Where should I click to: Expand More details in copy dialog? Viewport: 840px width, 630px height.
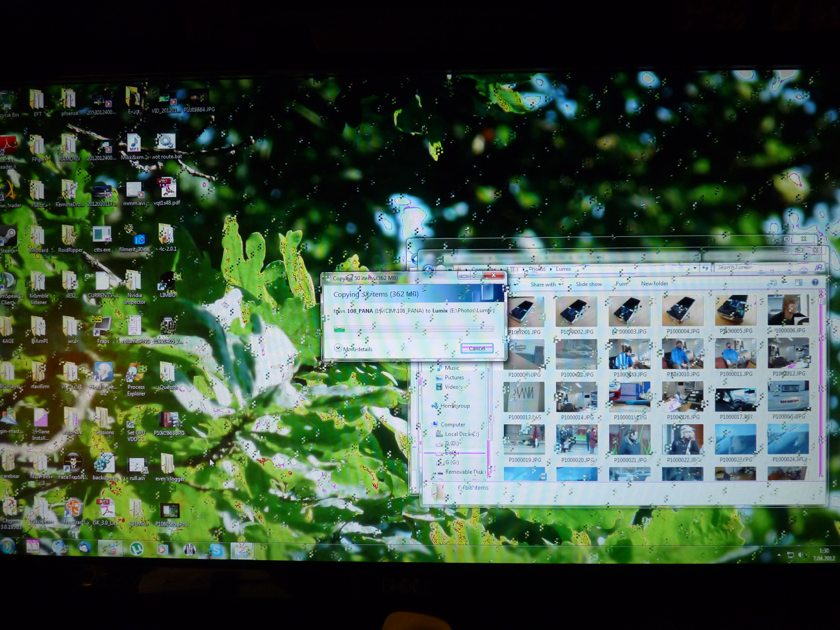point(353,349)
